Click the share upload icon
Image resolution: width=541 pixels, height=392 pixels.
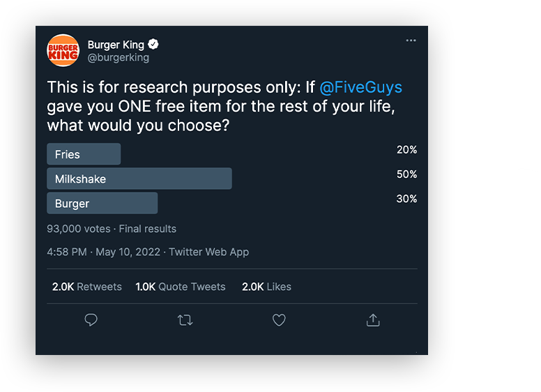(373, 320)
